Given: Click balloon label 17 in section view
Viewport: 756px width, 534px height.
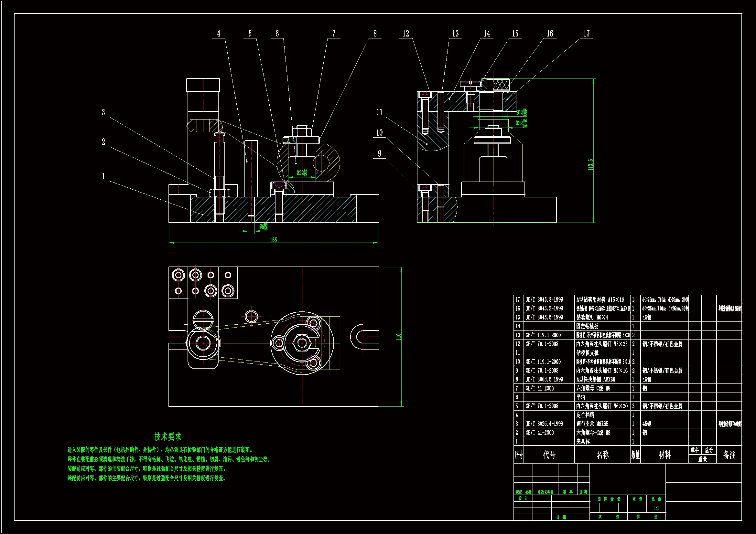Looking at the screenshot, I should [586, 34].
